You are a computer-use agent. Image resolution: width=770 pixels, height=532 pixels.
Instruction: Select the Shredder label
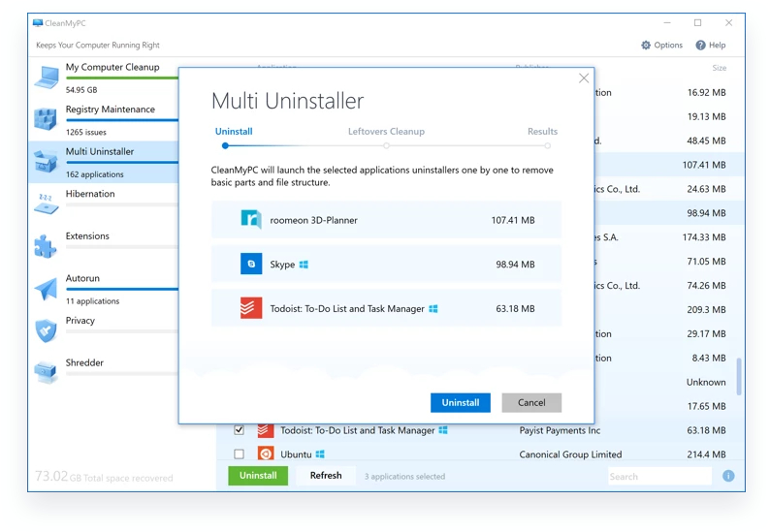(x=84, y=362)
